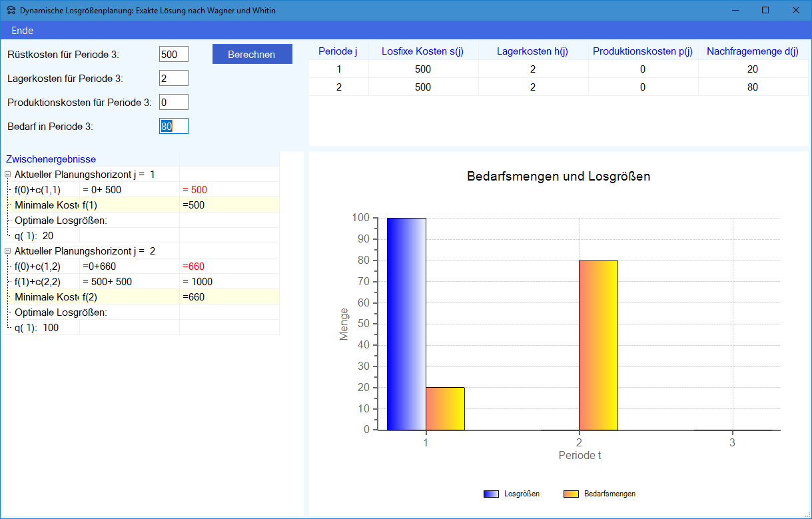Screen dimensions: 812x519
Task: Click the Periode j column header
Action: [x=338, y=51]
